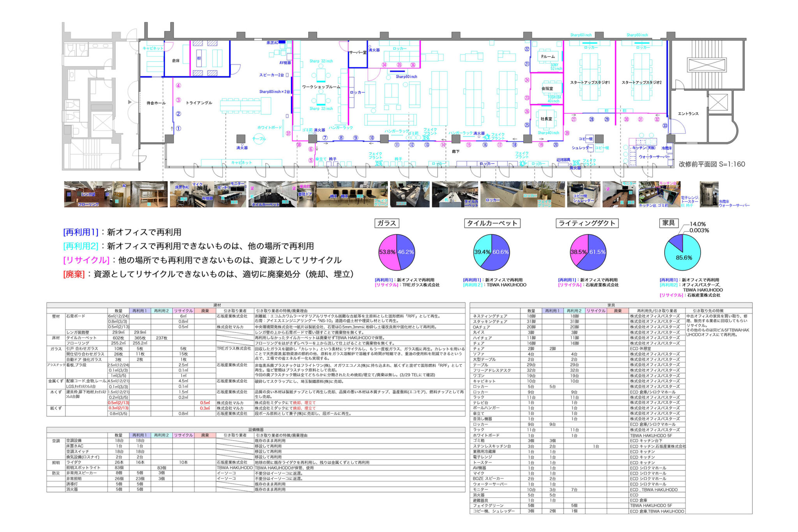Click the レンガ装飾壁 row label
Image resolution: width=798 pixels, height=532 pixels.
pyautogui.click(x=78, y=332)
